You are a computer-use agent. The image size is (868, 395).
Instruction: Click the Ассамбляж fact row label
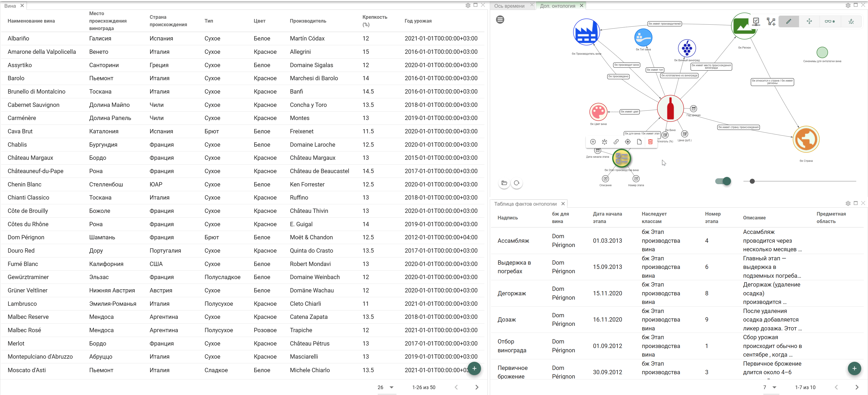513,241
